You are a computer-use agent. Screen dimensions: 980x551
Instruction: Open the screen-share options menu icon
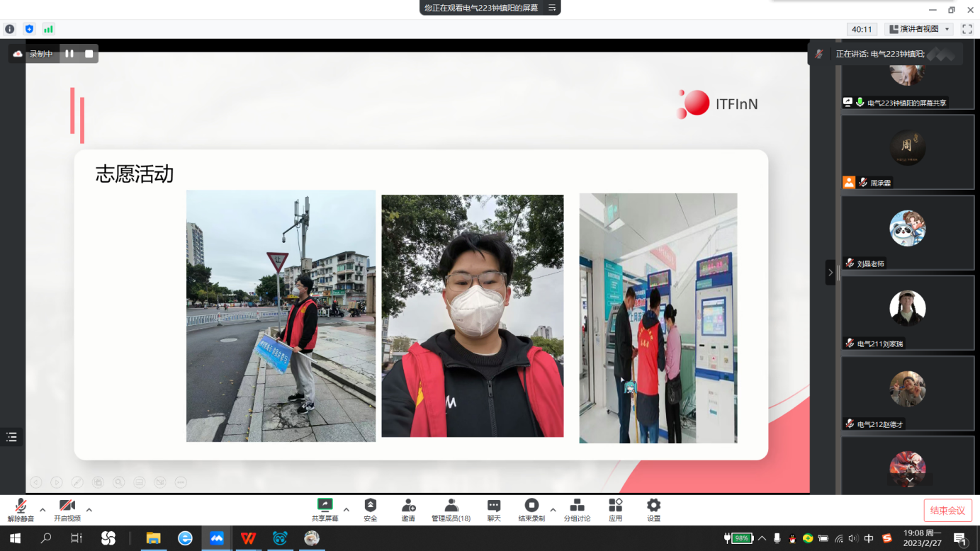tap(552, 8)
